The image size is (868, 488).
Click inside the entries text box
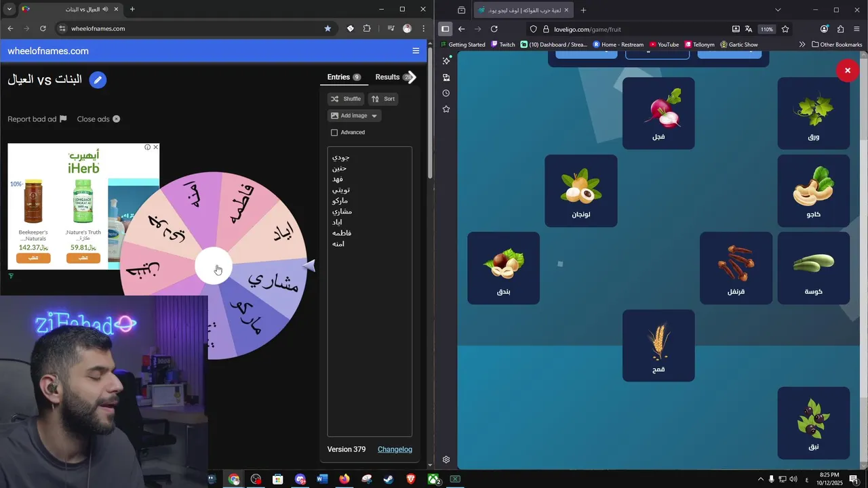370,291
